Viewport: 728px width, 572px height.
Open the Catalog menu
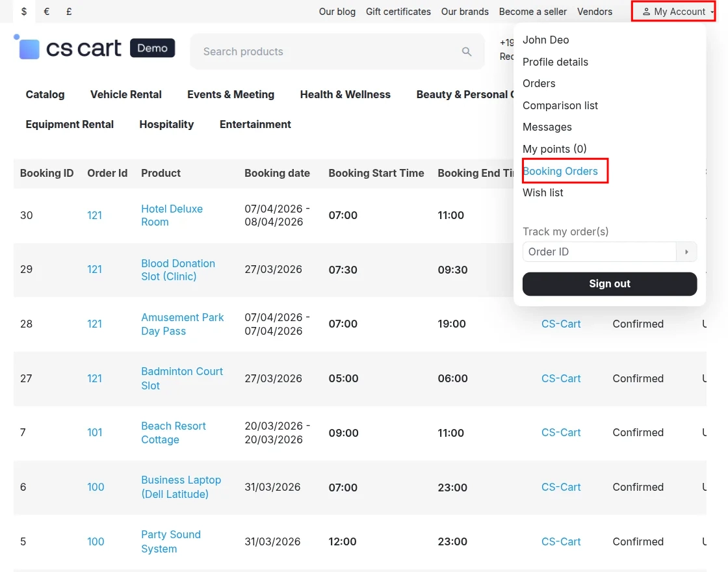(45, 94)
